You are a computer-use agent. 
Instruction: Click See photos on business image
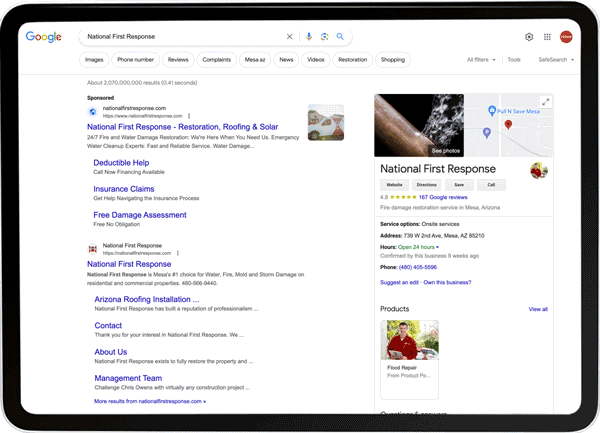445,151
